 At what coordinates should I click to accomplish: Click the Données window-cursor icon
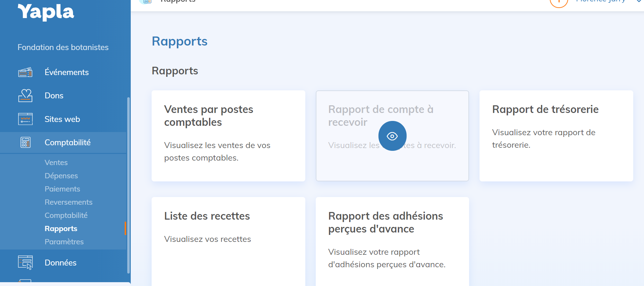[x=25, y=263]
